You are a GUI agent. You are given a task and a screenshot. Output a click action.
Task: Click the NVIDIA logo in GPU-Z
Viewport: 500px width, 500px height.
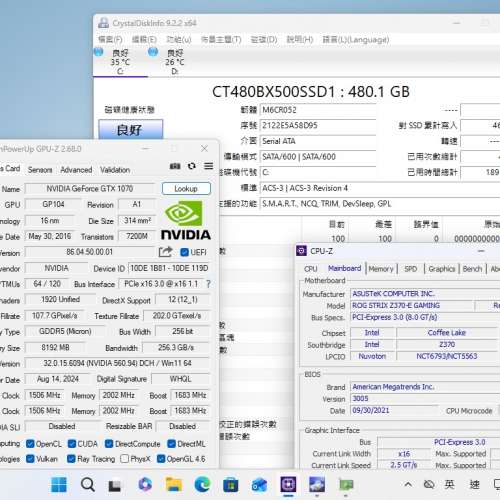point(186,220)
